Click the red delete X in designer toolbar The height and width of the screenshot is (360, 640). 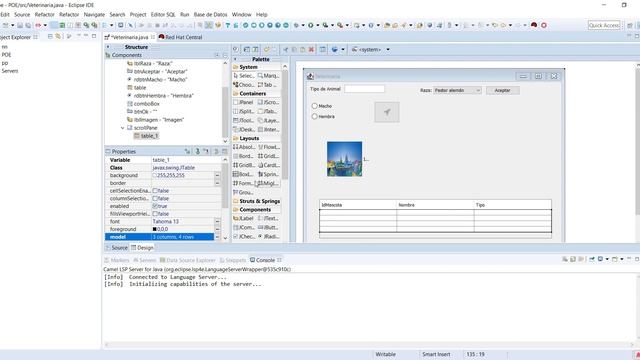pos(311,49)
